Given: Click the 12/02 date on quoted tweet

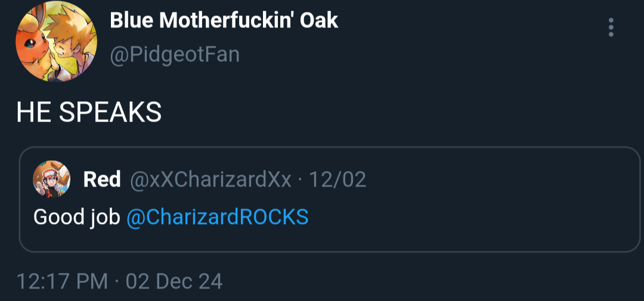Looking at the screenshot, I should tap(338, 179).
